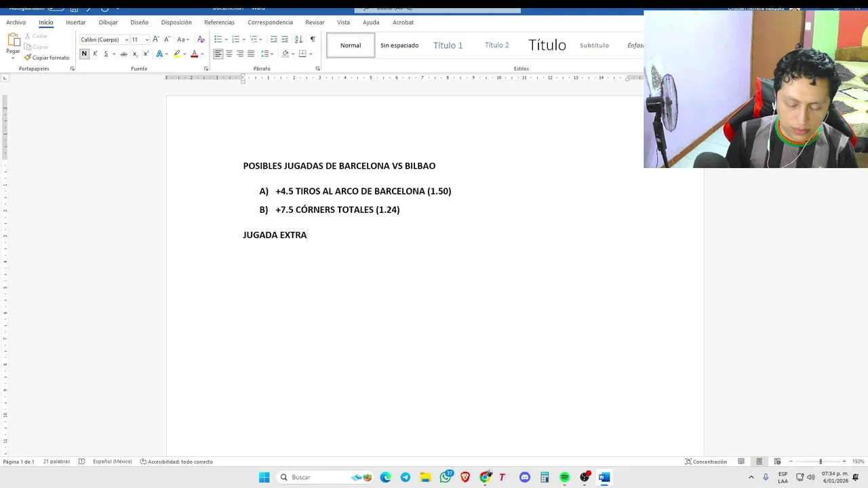Toggle italic (K) formatting
The height and width of the screenshot is (488, 868).
tap(95, 54)
